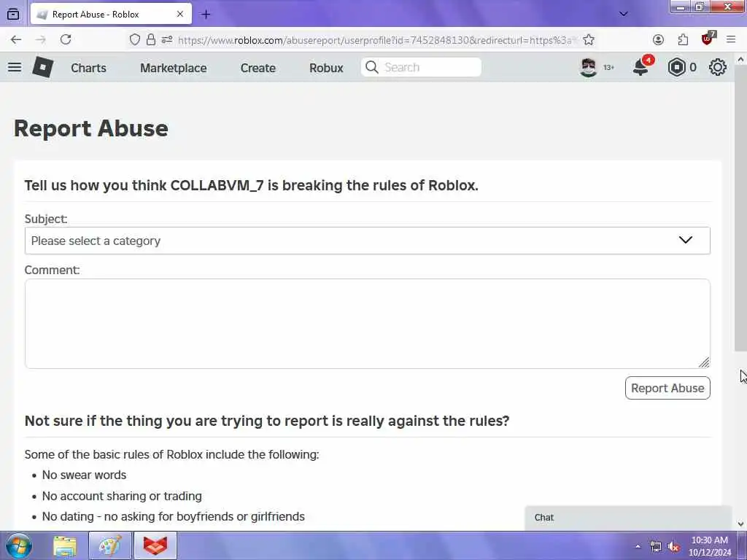Expand the Subject category dropdown

tap(368, 241)
